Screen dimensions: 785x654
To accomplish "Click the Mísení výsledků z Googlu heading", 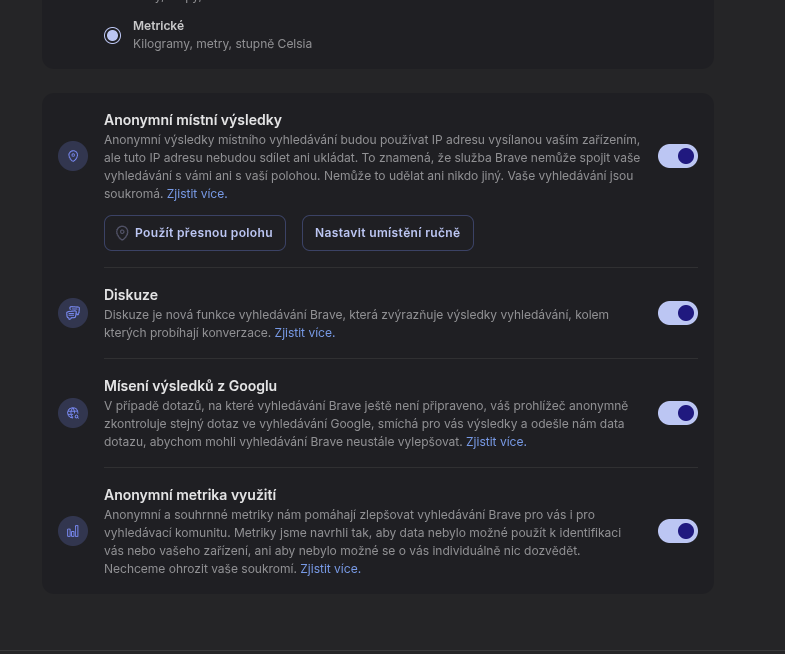I will 190,386.
